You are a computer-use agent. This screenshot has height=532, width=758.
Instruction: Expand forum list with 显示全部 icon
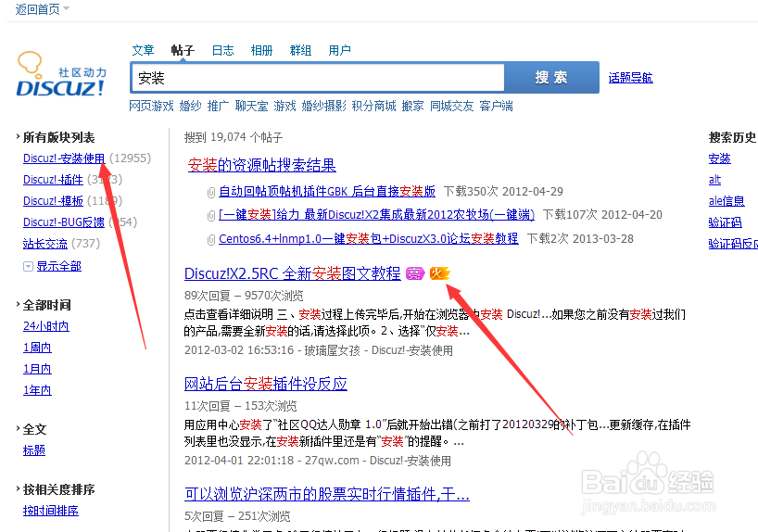coord(28,267)
